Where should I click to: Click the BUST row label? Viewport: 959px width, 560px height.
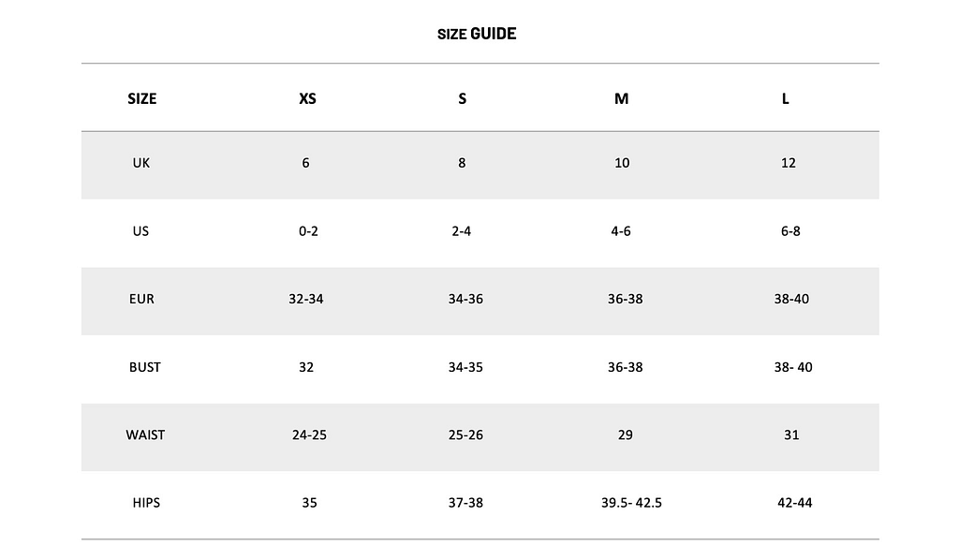(x=145, y=367)
